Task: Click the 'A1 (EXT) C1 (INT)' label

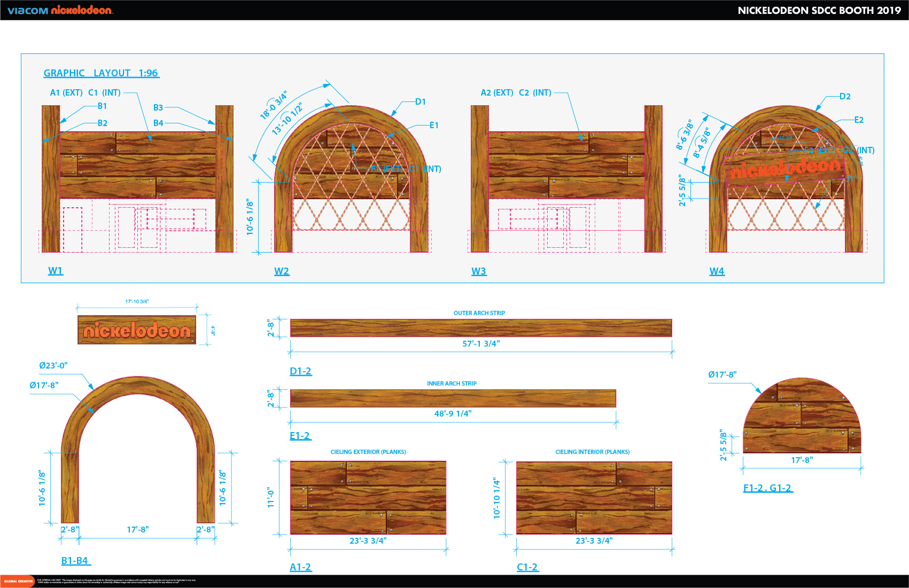Action: [86, 92]
